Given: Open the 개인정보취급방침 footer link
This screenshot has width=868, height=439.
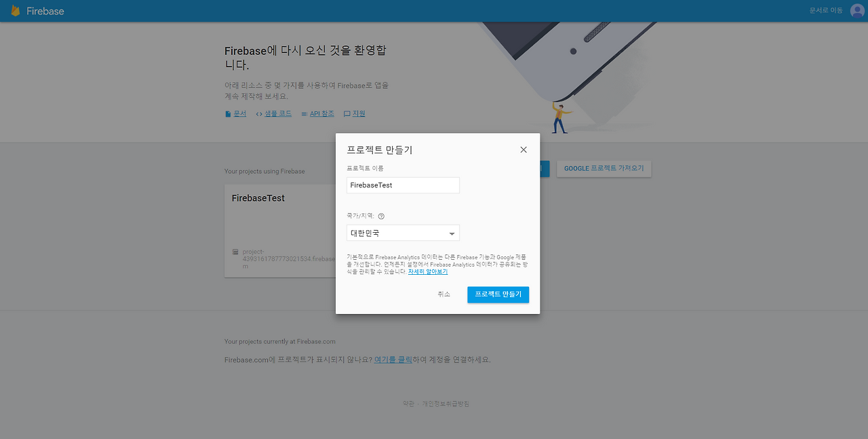Looking at the screenshot, I should click(x=446, y=404).
